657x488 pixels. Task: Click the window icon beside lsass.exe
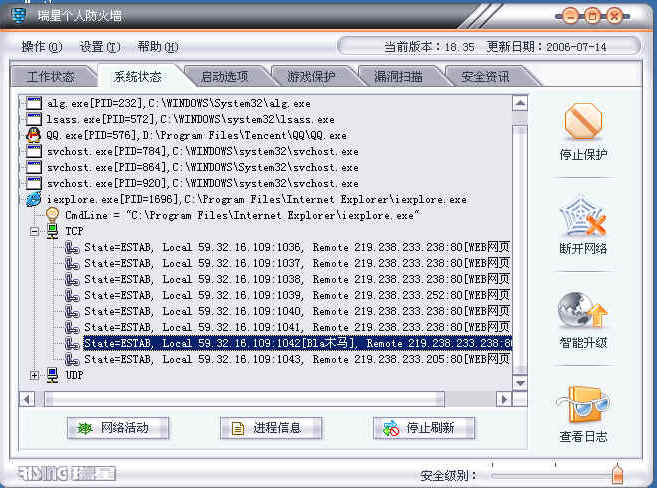[34, 119]
